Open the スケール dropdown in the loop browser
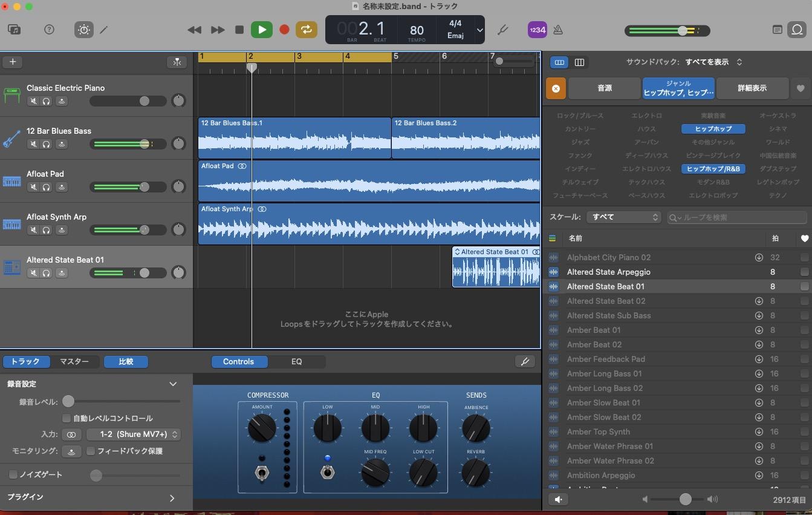 [623, 217]
